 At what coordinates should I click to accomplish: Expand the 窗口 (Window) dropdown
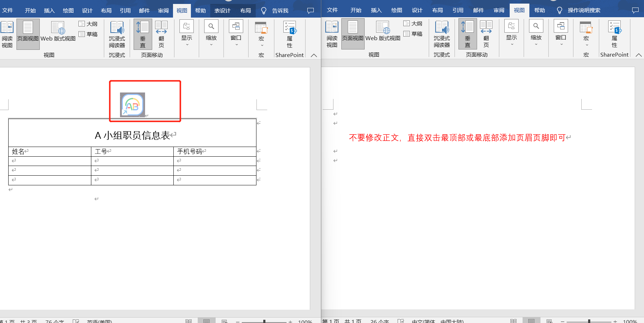236,34
